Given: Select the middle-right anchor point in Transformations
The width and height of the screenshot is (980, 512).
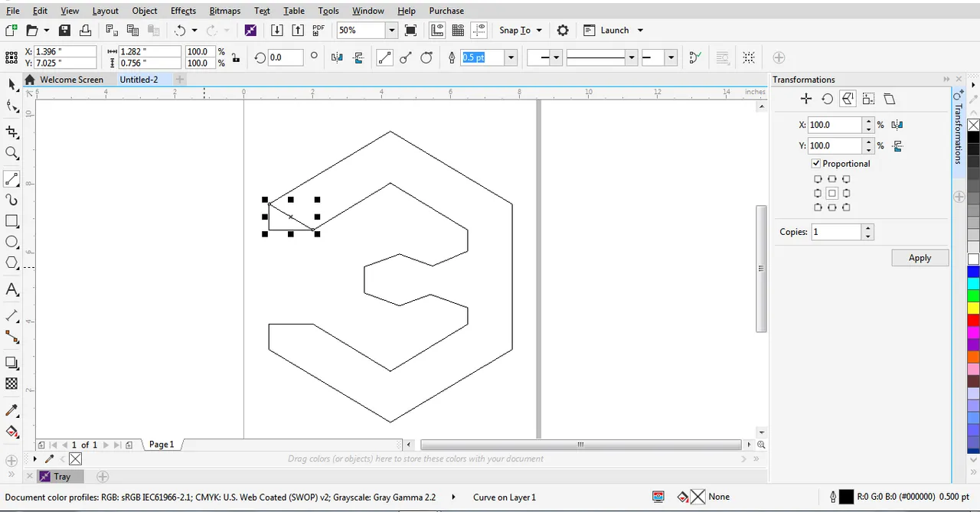Looking at the screenshot, I should pyautogui.click(x=846, y=194).
